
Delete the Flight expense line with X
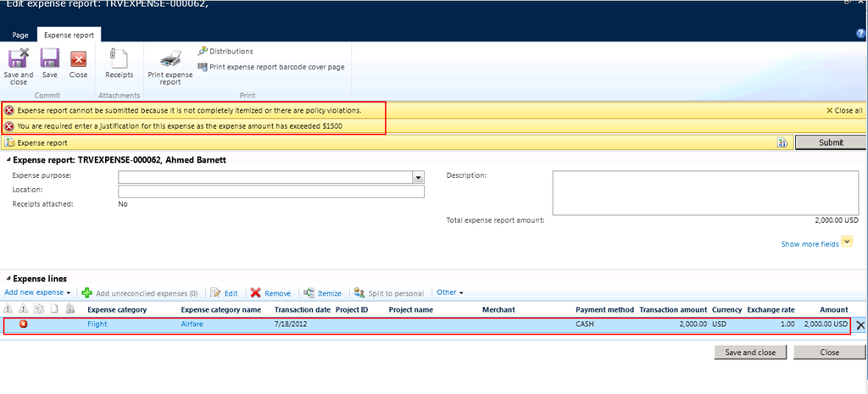[x=860, y=325]
